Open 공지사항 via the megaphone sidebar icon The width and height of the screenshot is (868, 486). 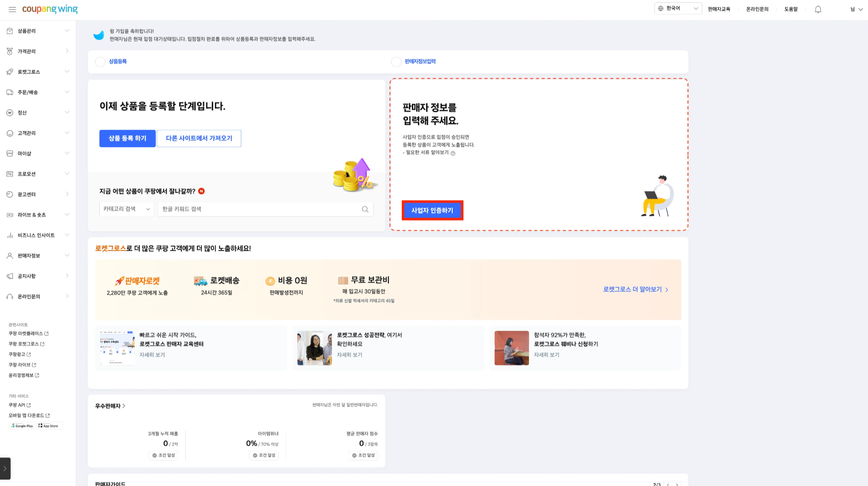tap(10, 276)
